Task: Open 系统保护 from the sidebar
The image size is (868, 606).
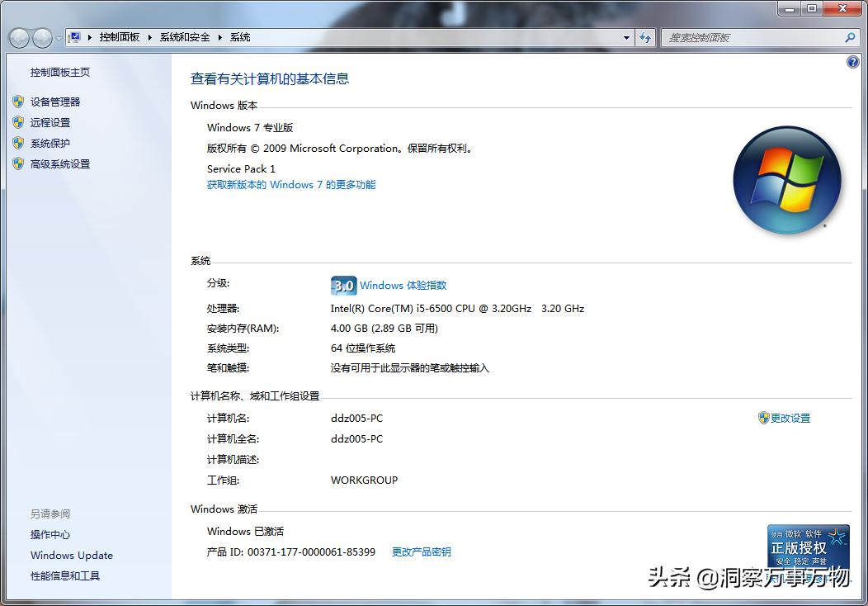Action: tap(50, 143)
